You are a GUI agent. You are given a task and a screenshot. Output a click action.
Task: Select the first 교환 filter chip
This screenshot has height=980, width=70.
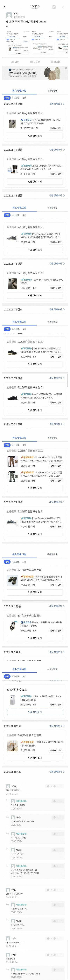(24, 98)
